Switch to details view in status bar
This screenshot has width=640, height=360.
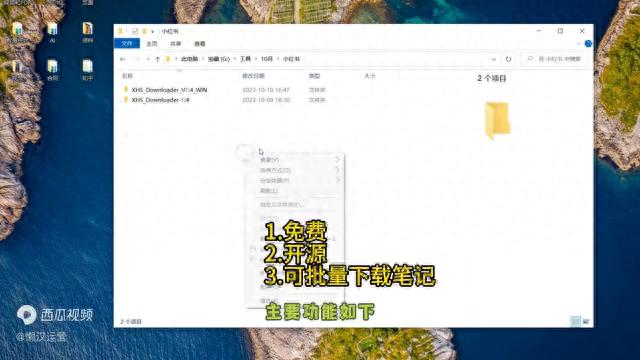pos(576,322)
